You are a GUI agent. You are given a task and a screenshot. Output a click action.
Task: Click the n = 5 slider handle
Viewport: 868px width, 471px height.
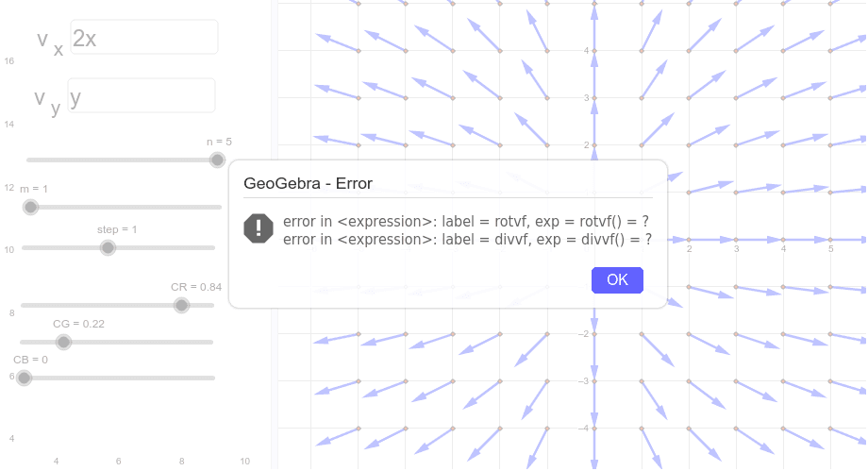pos(217,160)
